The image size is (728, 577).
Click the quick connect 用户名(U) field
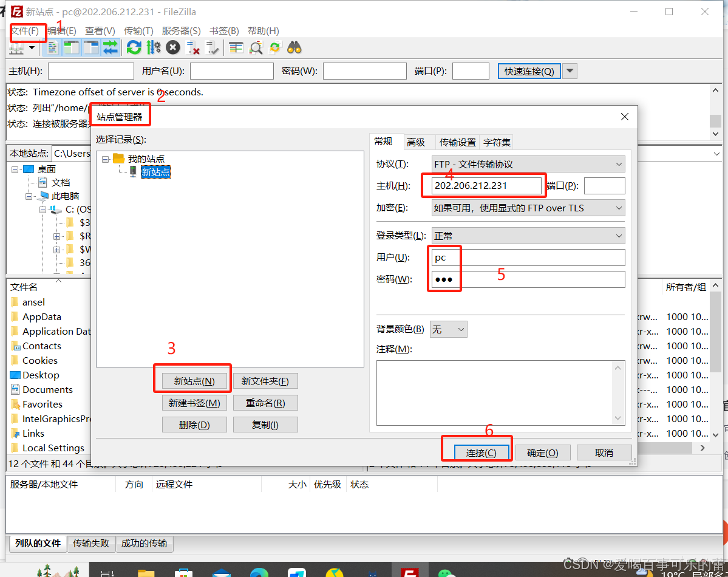point(232,71)
